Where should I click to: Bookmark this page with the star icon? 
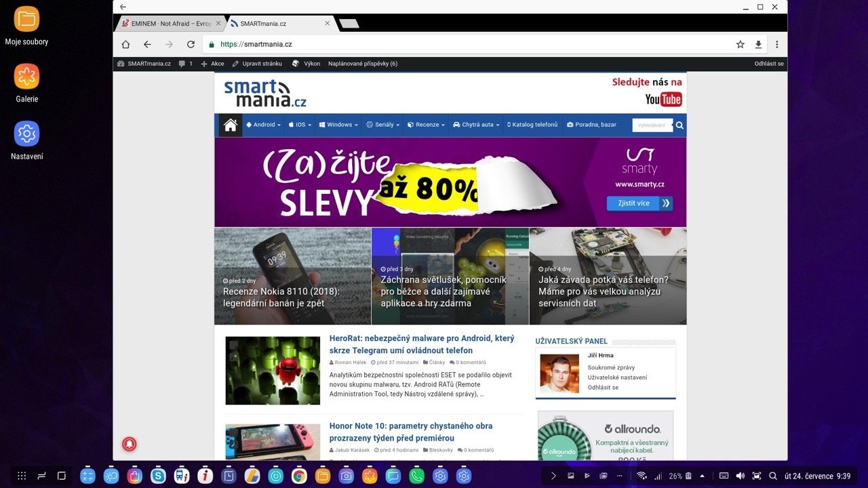pos(741,44)
